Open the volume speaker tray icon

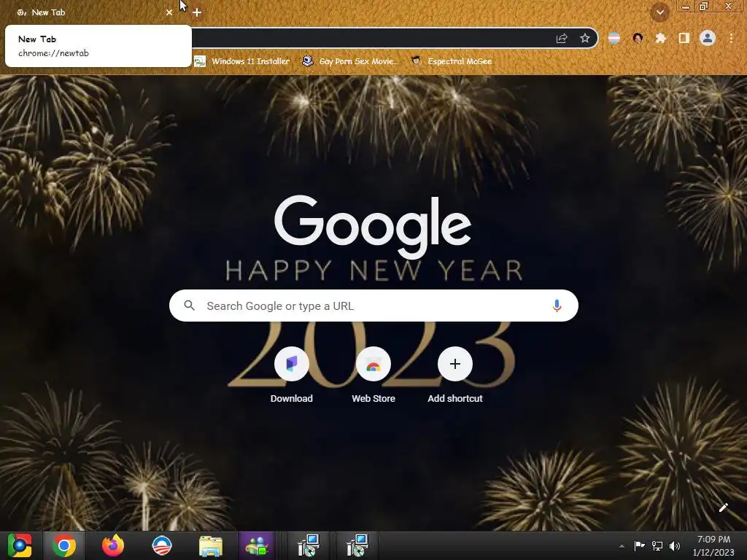point(675,545)
